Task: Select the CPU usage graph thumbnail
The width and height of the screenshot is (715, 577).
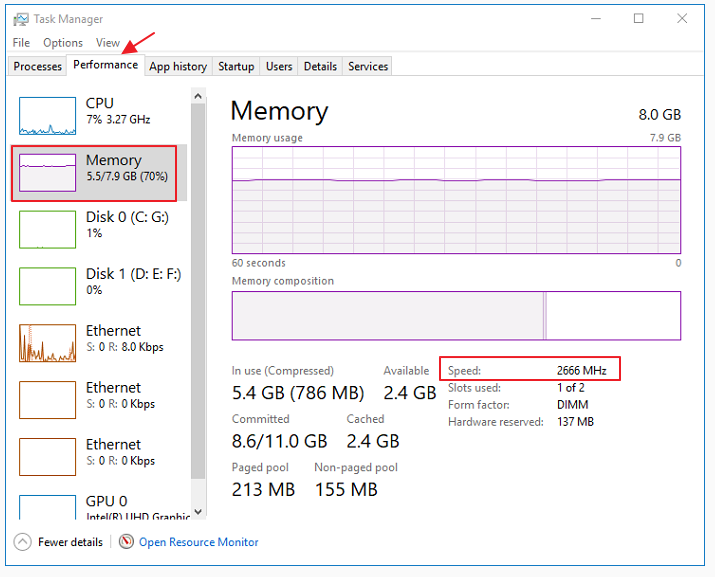Action: [x=47, y=116]
